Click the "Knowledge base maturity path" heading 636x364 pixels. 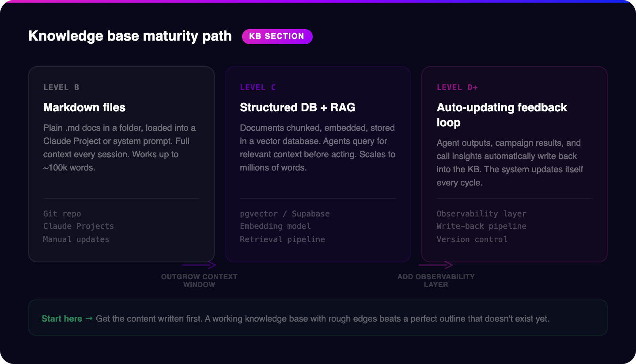tap(130, 36)
